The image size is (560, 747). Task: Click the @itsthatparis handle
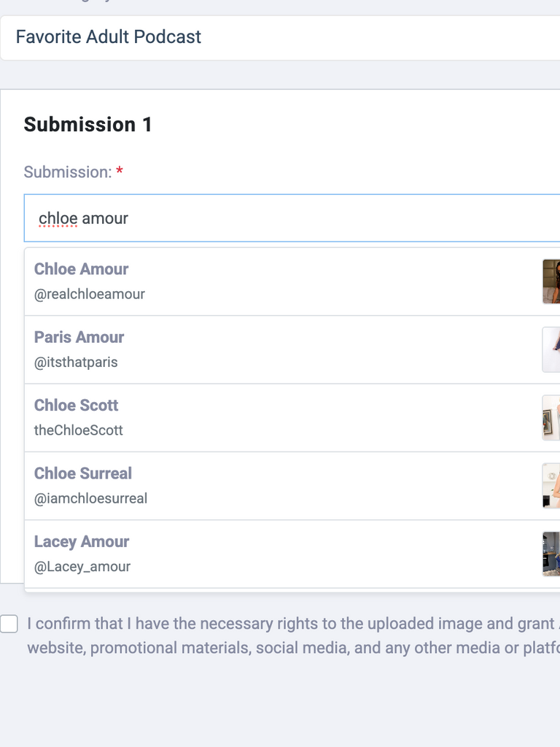(76, 362)
